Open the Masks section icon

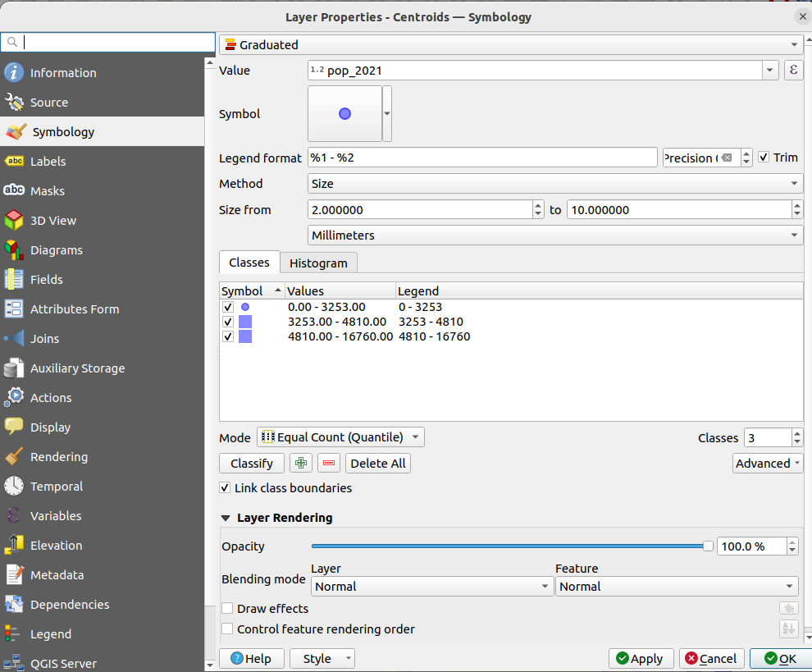click(14, 190)
